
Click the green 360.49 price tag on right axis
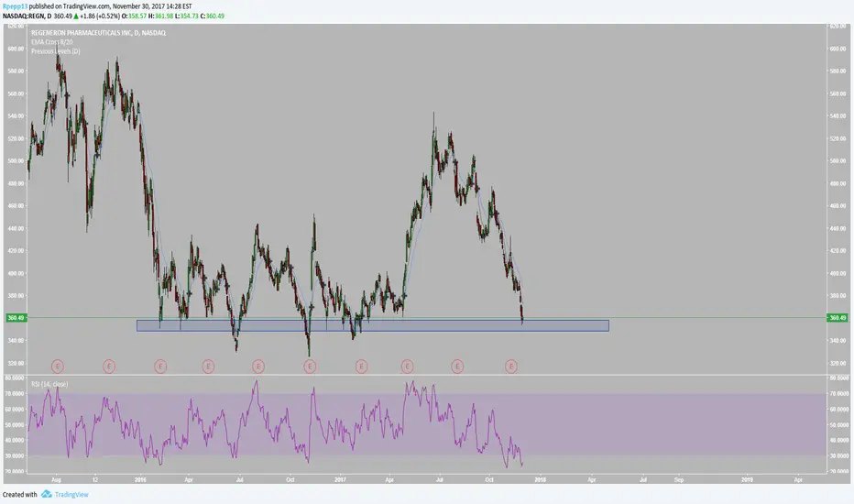click(x=838, y=318)
